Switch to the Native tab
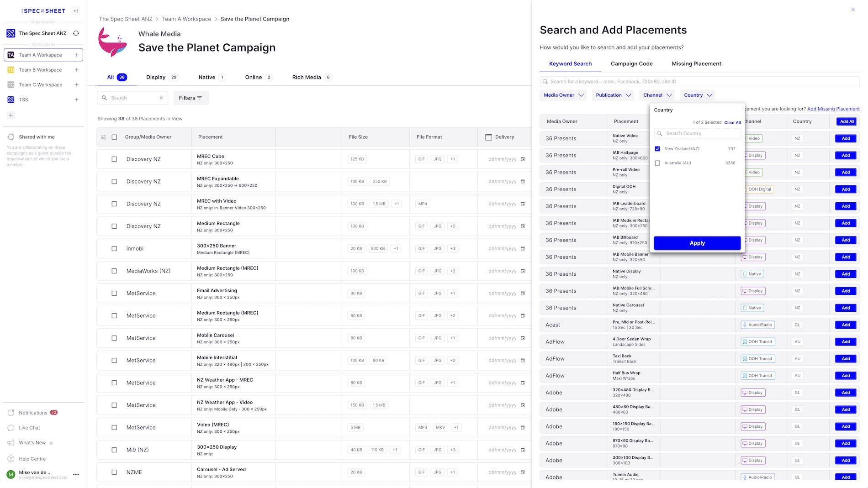The width and height of the screenshot is (868, 488). (212, 77)
